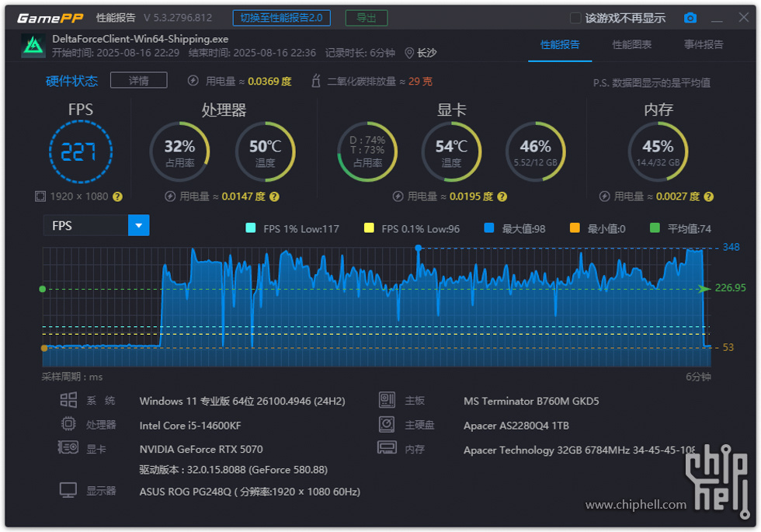Click the Delta Force game icon
761x532 pixels.
pos(33,46)
